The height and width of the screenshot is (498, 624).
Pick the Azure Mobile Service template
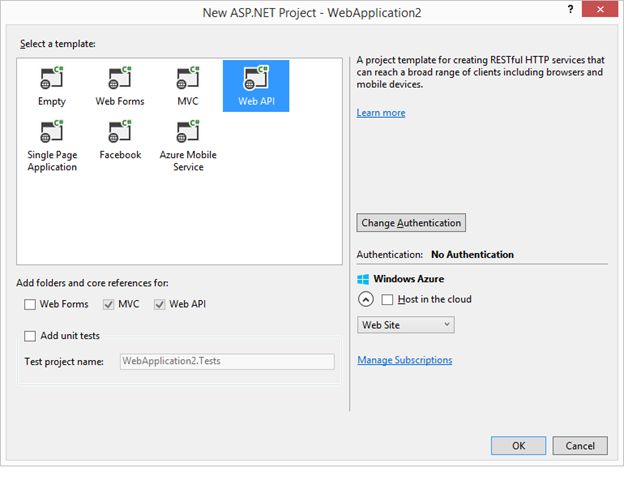coord(188,146)
